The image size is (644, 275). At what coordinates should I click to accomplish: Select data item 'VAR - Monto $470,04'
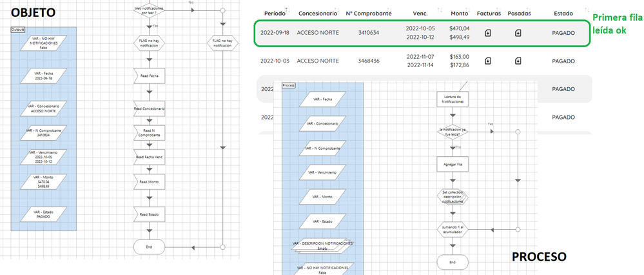tap(44, 181)
